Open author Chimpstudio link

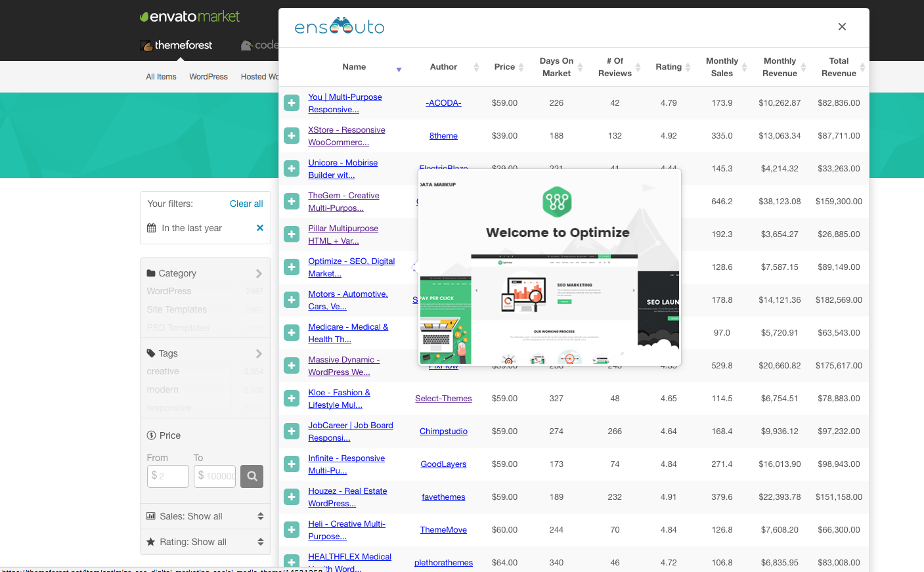(443, 431)
